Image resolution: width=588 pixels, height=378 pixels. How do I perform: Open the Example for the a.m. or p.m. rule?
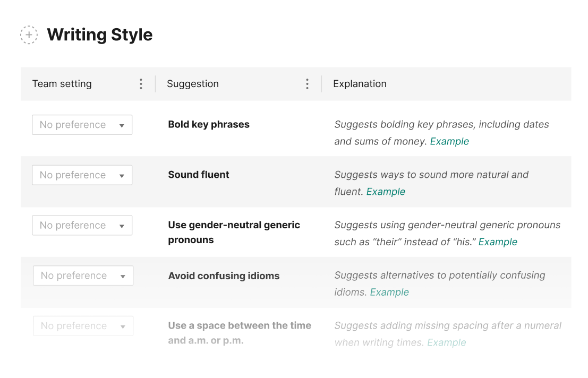pos(446,342)
